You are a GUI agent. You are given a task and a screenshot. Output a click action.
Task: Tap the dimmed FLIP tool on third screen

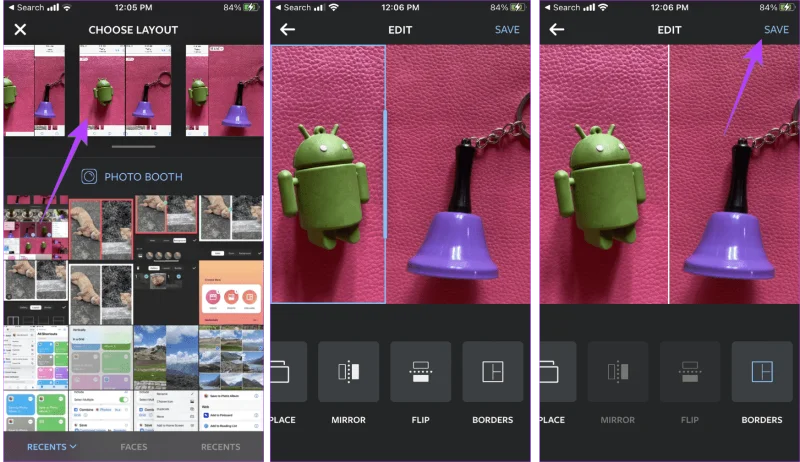[x=690, y=372]
